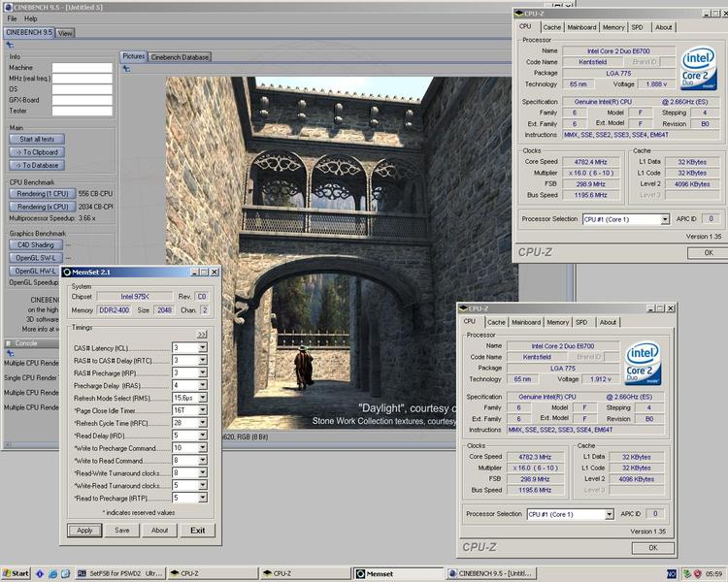Viewport: 728px width, 582px height.
Task: Open the Help menu in Cinebench
Action: 31,18
